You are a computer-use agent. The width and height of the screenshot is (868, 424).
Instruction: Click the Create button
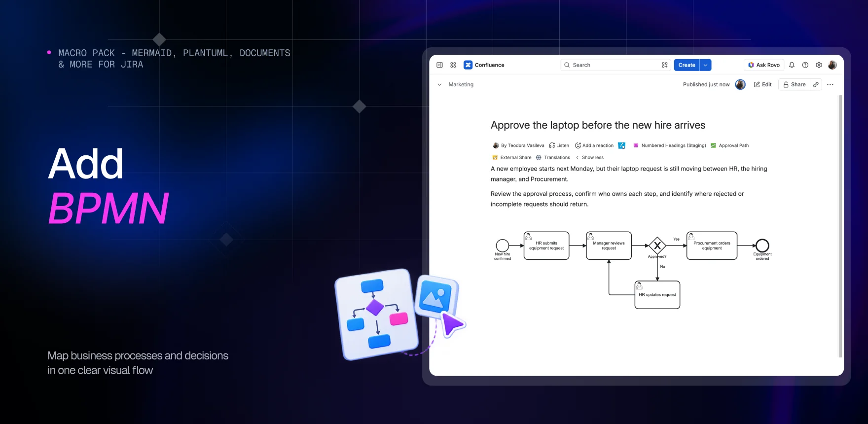pos(687,65)
